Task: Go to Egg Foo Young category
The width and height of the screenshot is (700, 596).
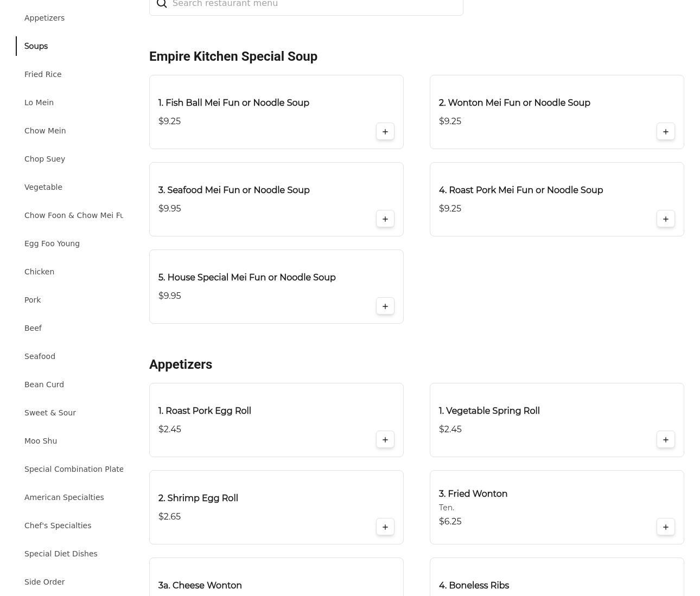Action: pos(52,243)
